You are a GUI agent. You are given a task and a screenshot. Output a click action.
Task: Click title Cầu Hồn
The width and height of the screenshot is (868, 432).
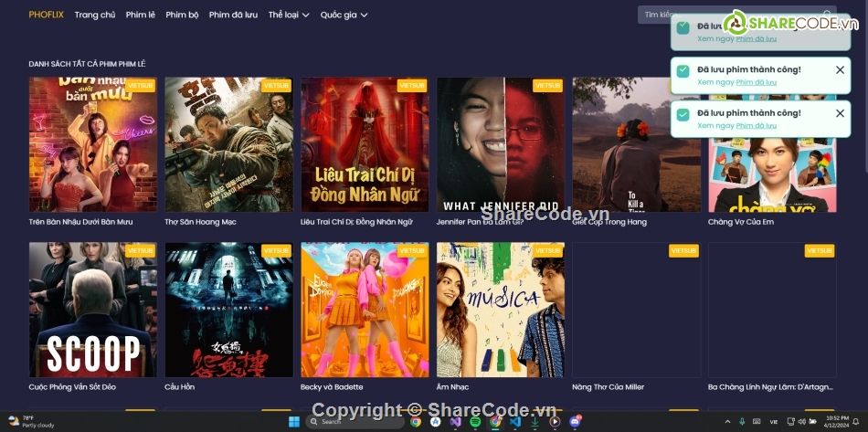(x=180, y=387)
